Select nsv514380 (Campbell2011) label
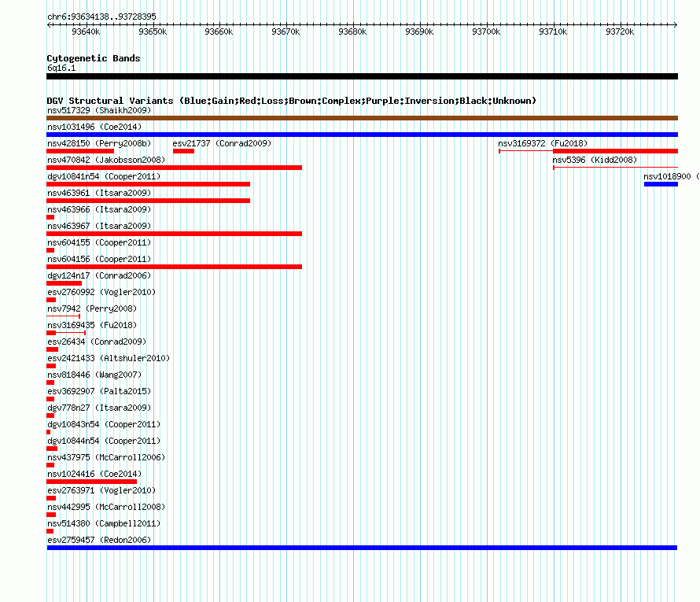The image size is (700, 602). (104, 523)
